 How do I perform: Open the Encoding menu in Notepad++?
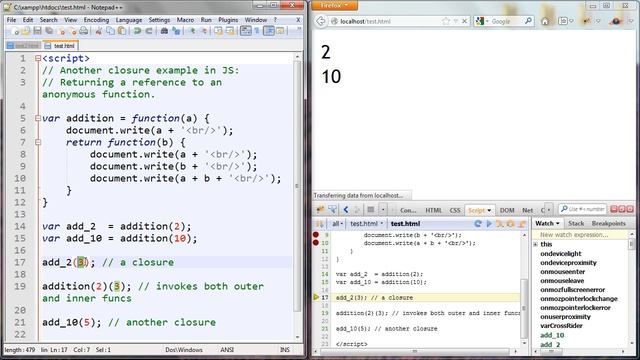[96, 20]
